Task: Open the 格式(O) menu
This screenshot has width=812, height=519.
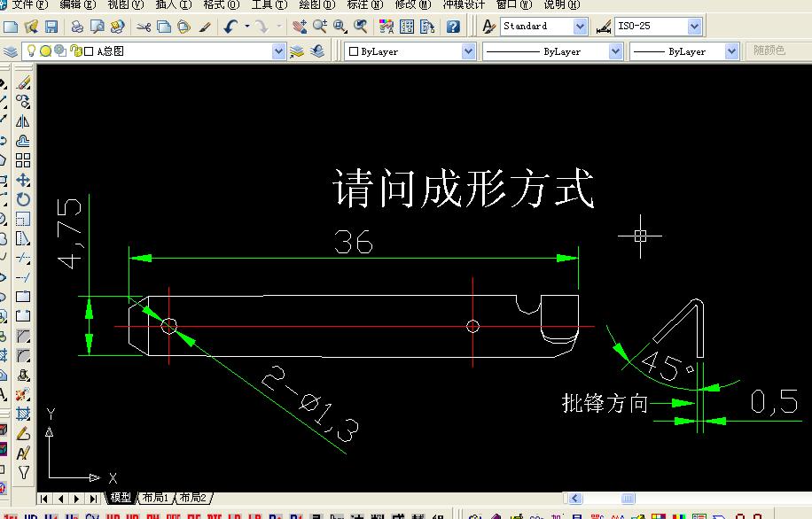Action: coord(222,4)
